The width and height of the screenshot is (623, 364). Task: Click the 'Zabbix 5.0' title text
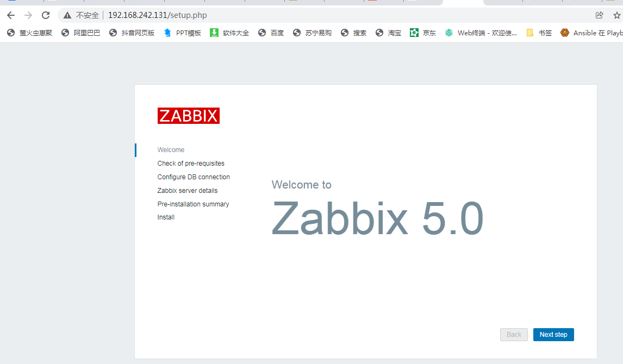pyautogui.click(x=377, y=218)
